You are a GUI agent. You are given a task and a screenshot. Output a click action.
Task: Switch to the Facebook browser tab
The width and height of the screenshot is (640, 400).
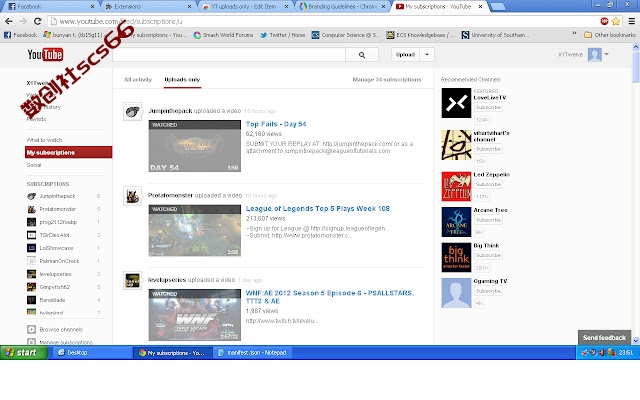click(x=49, y=7)
